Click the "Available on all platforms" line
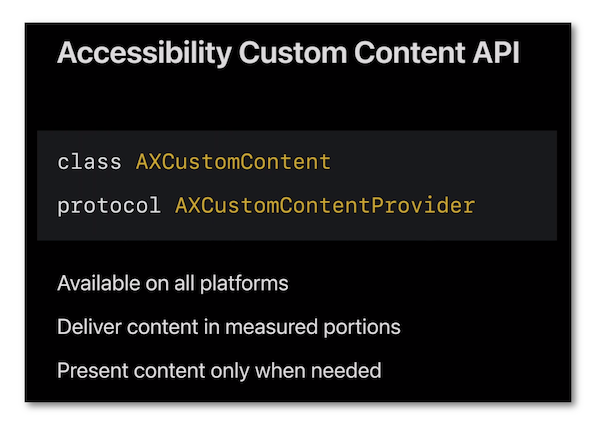 [173, 283]
